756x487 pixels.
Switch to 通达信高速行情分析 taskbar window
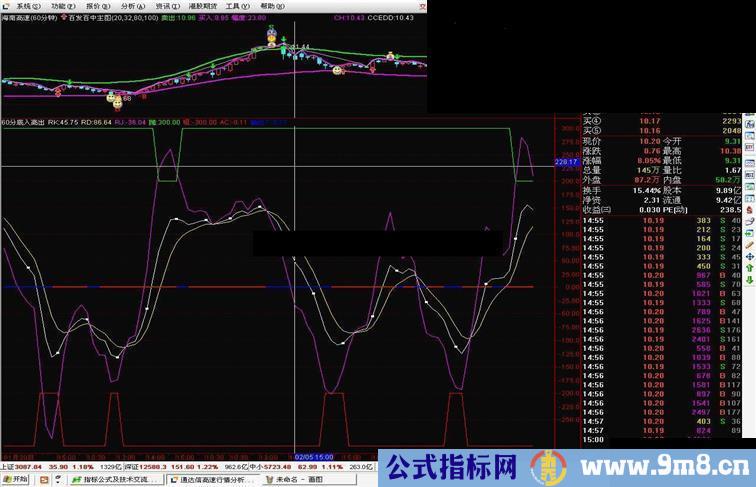pyautogui.click(x=212, y=480)
